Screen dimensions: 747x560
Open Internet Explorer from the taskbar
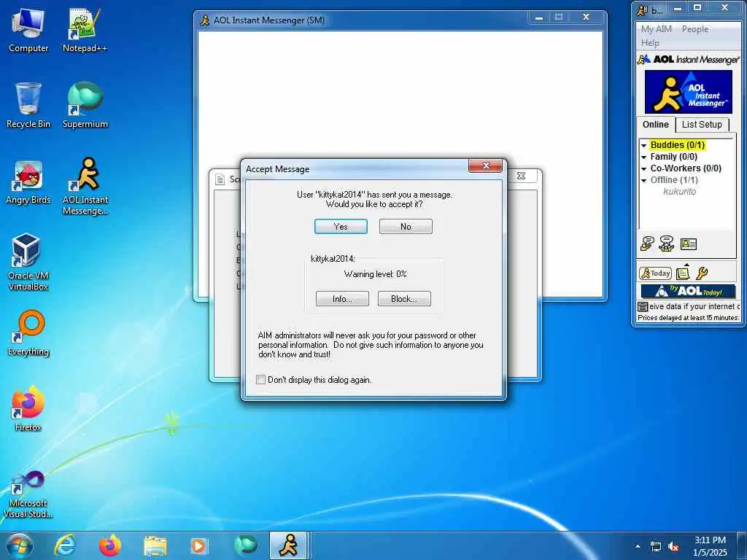[x=64, y=545]
